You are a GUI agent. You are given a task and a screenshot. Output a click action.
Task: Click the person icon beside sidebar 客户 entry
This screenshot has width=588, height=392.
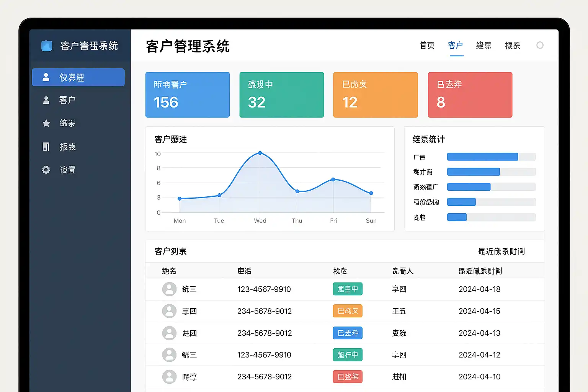pyautogui.click(x=46, y=100)
